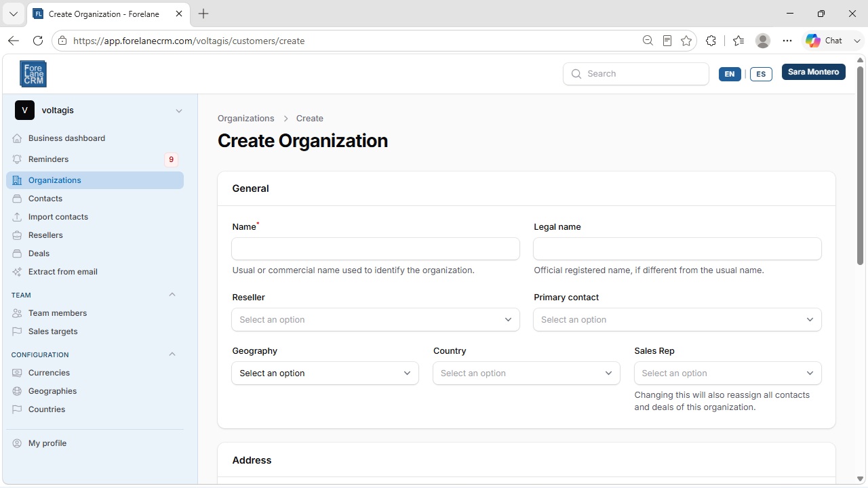Go to Import contacts
Image resolution: width=868 pixels, height=488 pixels.
95,217
